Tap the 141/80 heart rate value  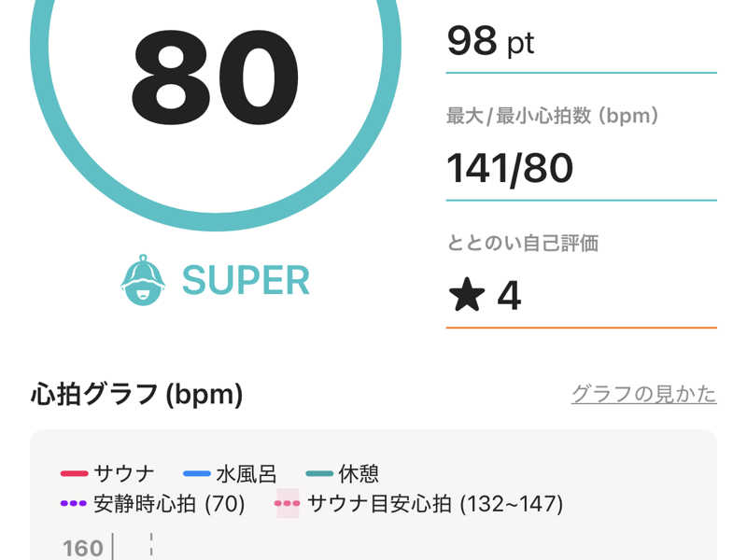coord(509,168)
